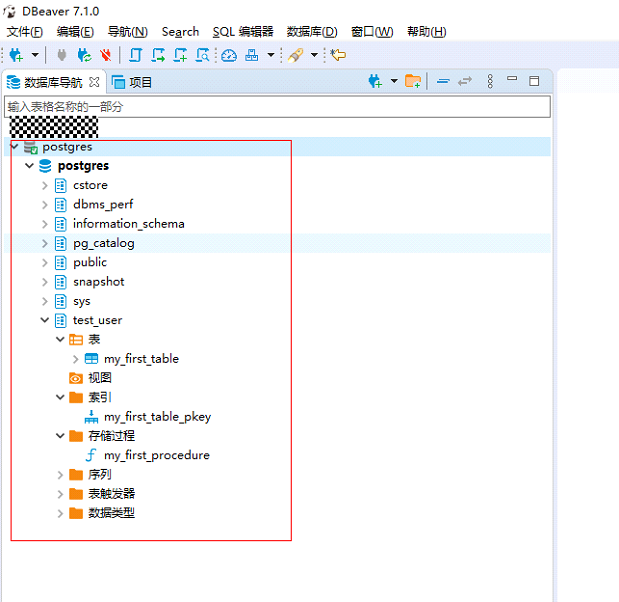Click the gray Connect plug icon
Viewport: 619px width, 602px height.
pyautogui.click(x=62, y=55)
